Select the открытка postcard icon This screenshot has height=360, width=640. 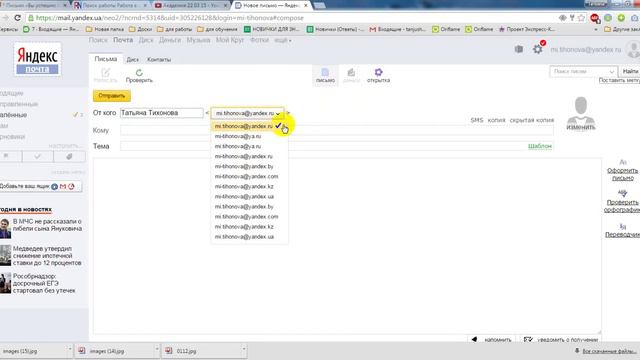click(x=378, y=72)
